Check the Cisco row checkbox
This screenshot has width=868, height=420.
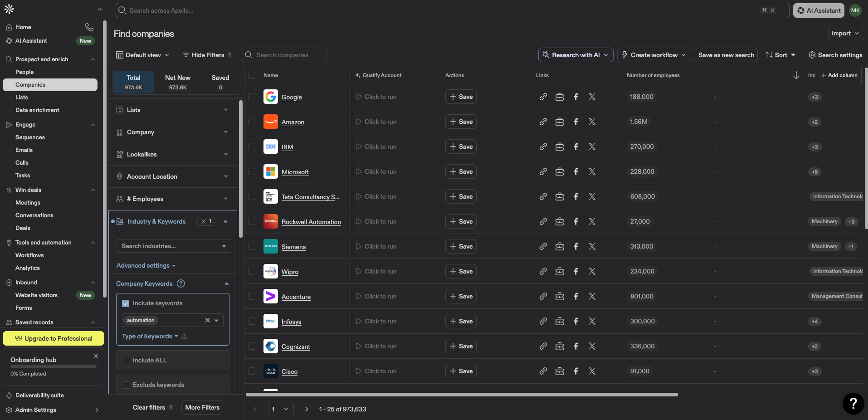[x=252, y=371]
